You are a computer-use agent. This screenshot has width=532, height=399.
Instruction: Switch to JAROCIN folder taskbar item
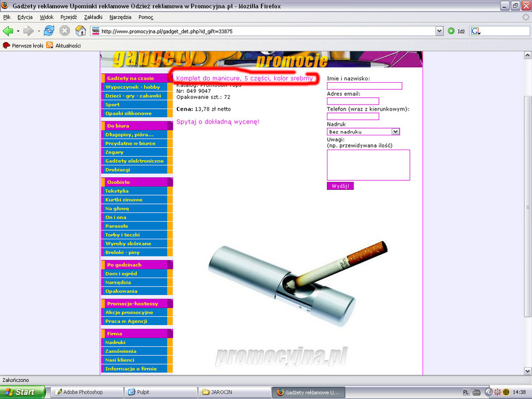pos(235,392)
